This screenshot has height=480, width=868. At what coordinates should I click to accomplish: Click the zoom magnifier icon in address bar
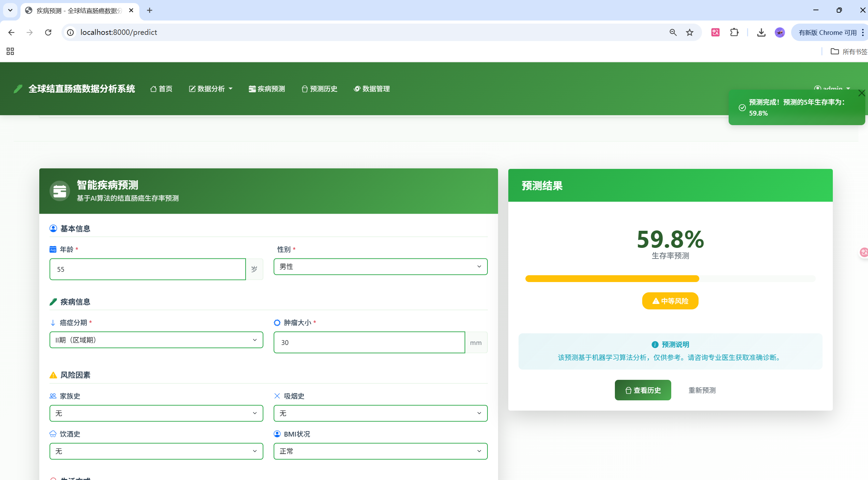[x=673, y=32]
